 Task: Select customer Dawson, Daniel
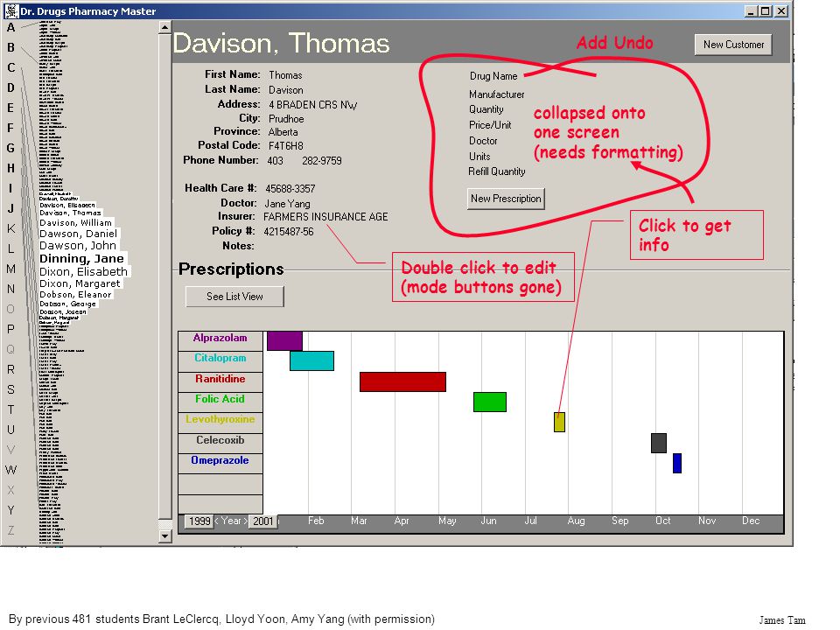(78, 234)
